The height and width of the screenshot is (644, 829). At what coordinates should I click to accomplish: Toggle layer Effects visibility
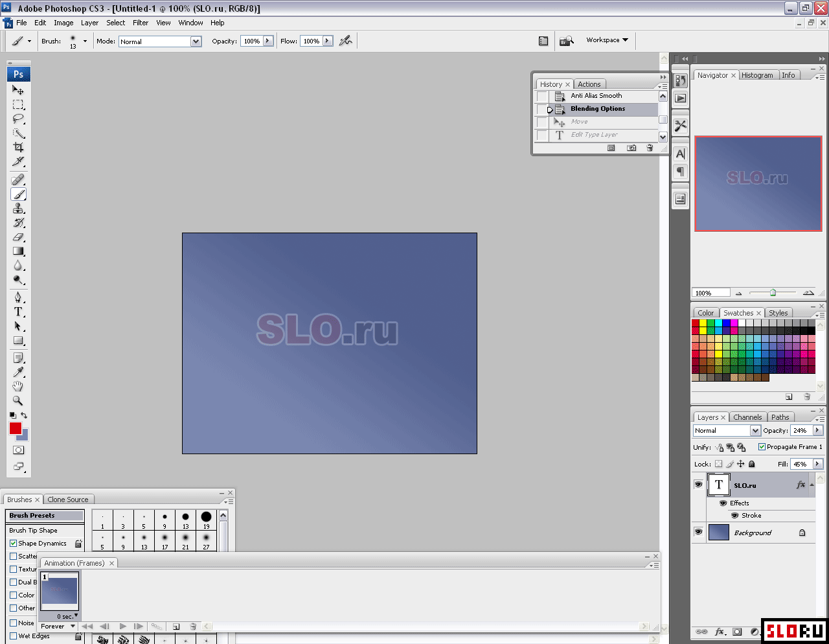[723, 503]
